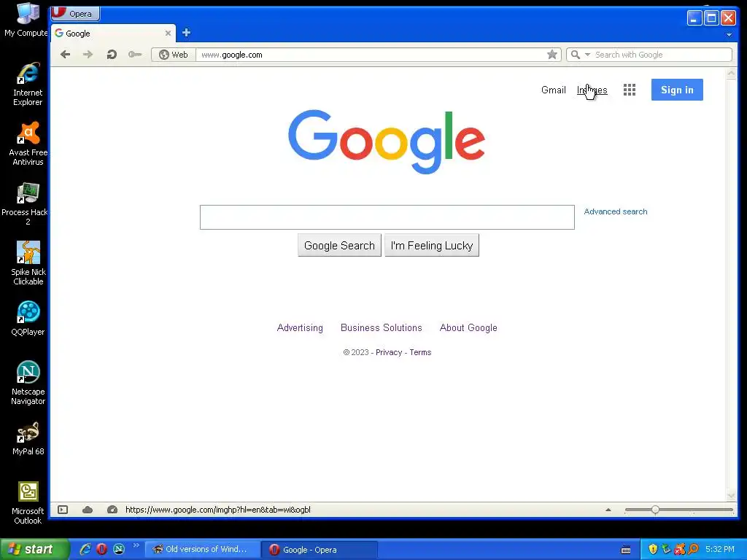Adjust the zoom slider handle

point(655,510)
